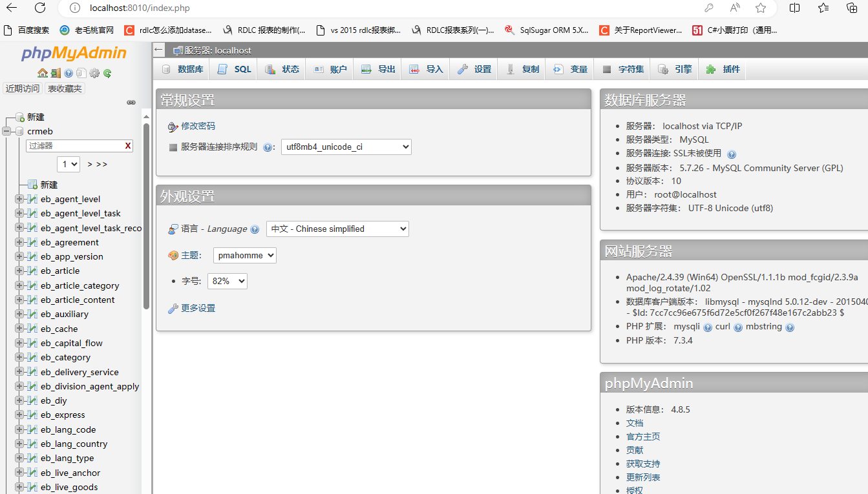Screen dimensions: 868x494
Task: Go to next page with single > link
Action: (90, 164)
